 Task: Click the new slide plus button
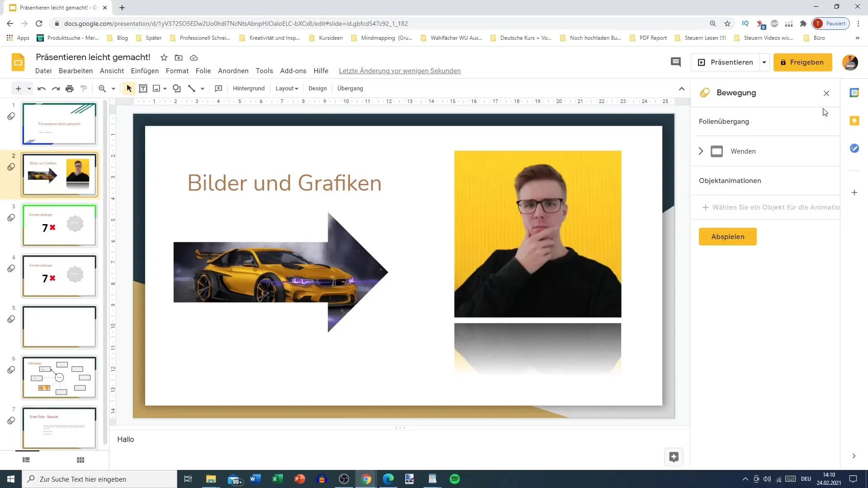(x=18, y=89)
